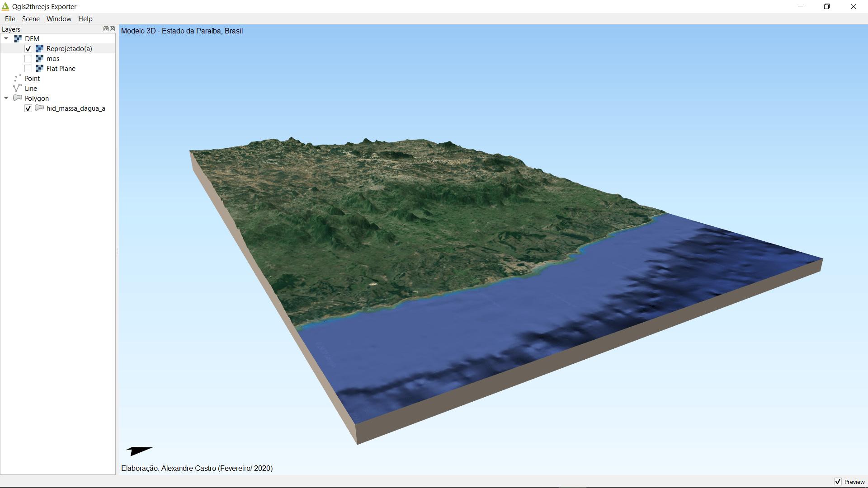The width and height of the screenshot is (868, 488).
Task: Float the Layers panel with undock icon
Action: (106, 29)
